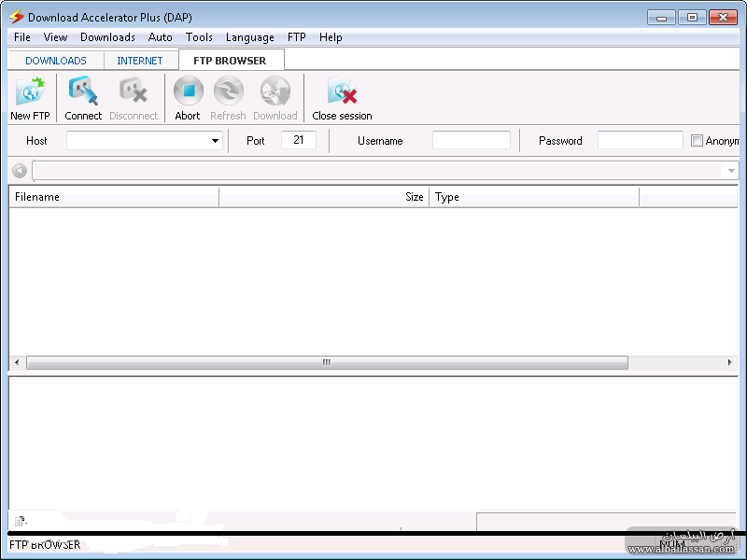Click the Connect plug icon

pyautogui.click(x=83, y=91)
